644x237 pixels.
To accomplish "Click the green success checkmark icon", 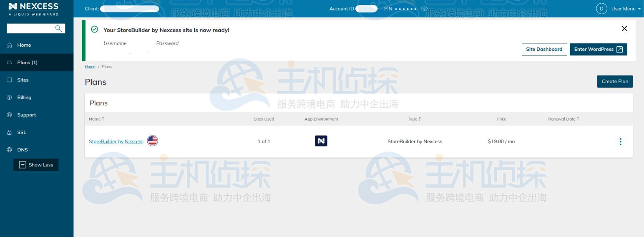I will tap(95, 30).
